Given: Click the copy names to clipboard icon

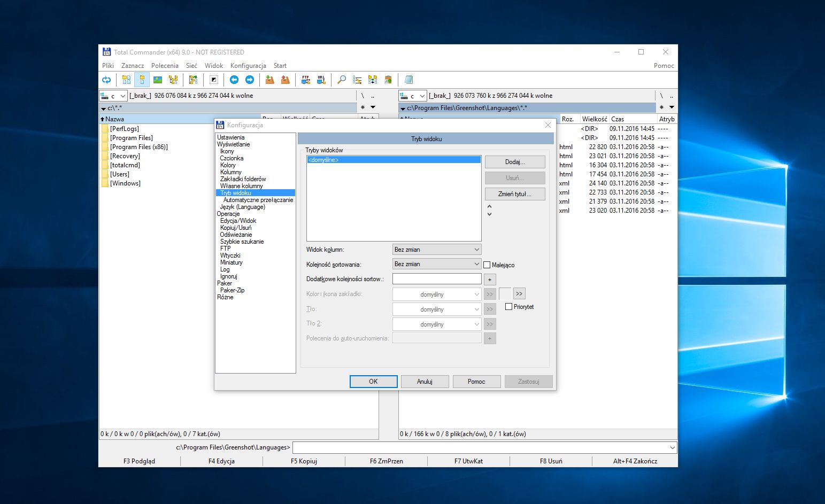Looking at the screenshot, I should pyautogui.click(x=388, y=80).
